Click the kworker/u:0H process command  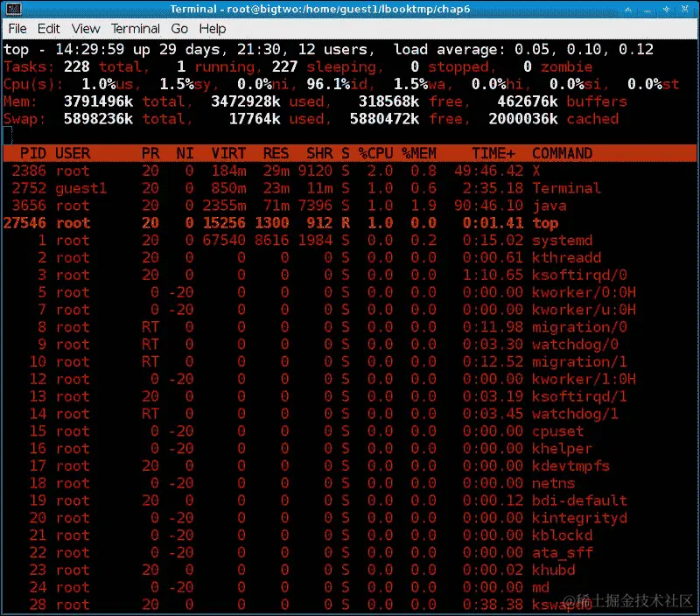pyautogui.click(x=584, y=310)
